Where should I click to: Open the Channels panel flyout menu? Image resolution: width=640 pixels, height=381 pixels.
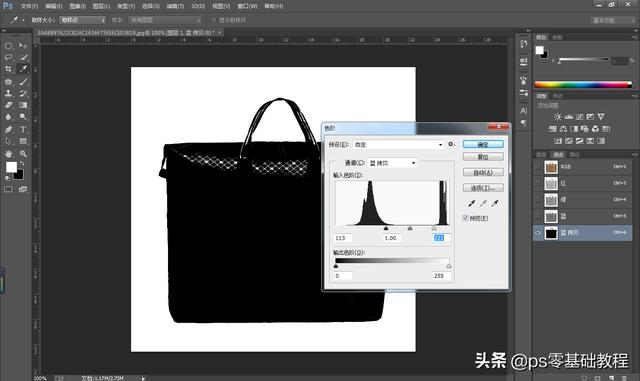634,155
